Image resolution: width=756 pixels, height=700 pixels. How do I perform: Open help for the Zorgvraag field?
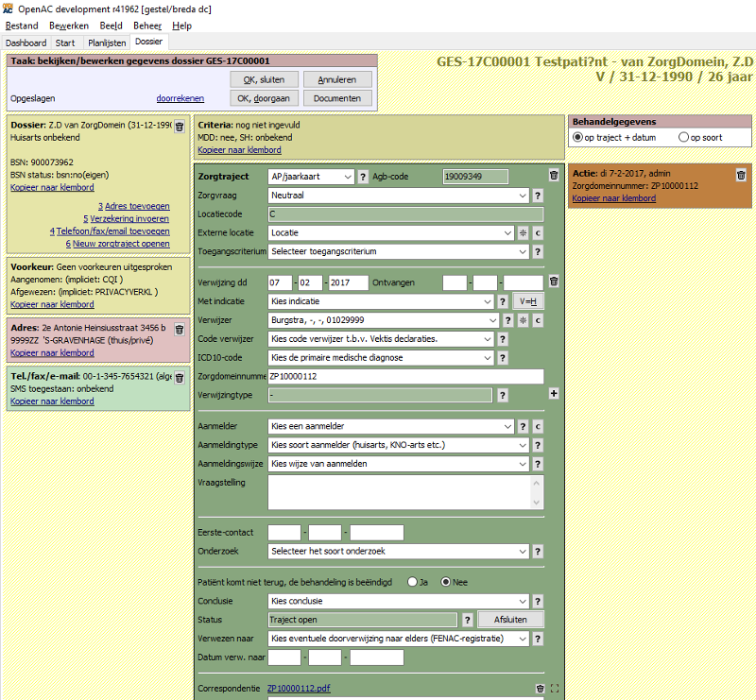click(x=537, y=196)
